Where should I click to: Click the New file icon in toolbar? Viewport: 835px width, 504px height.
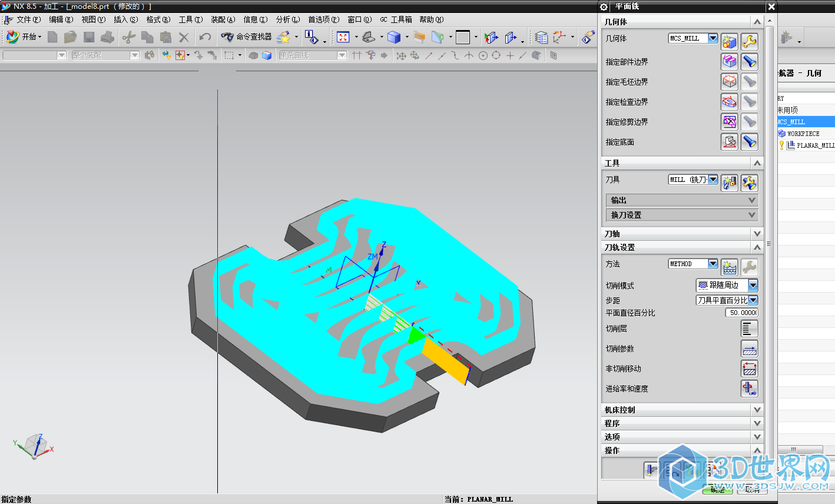click(52, 37)
